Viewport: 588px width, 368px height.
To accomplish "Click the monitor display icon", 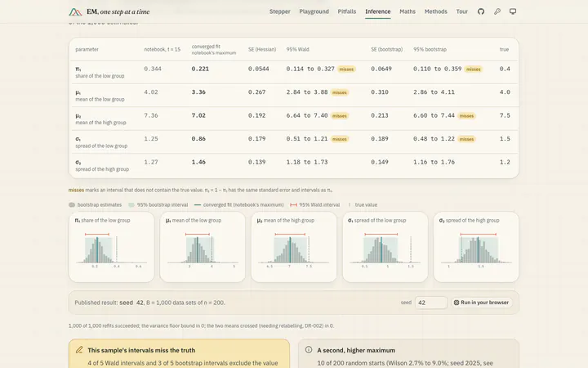I will pyautogui.click(x=513, y=11).
